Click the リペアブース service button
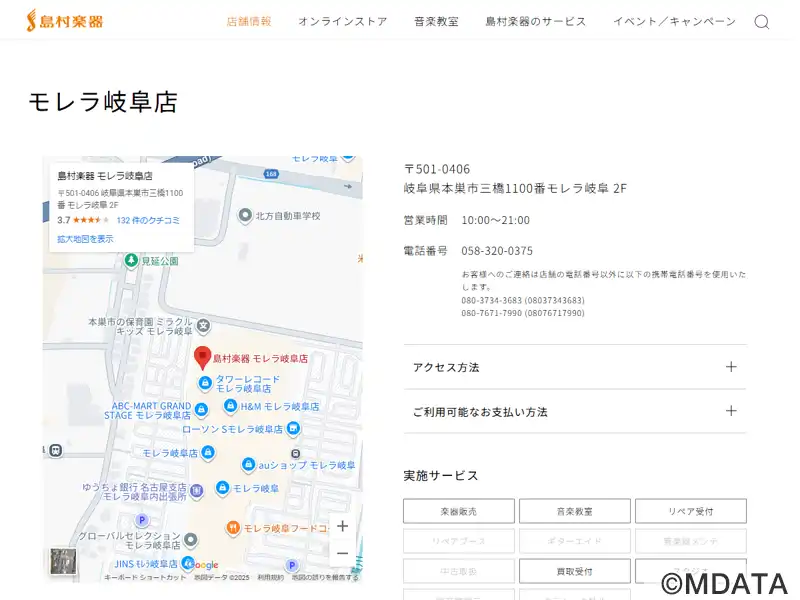Viewport: 800px width, 600px height. (459, 541)
